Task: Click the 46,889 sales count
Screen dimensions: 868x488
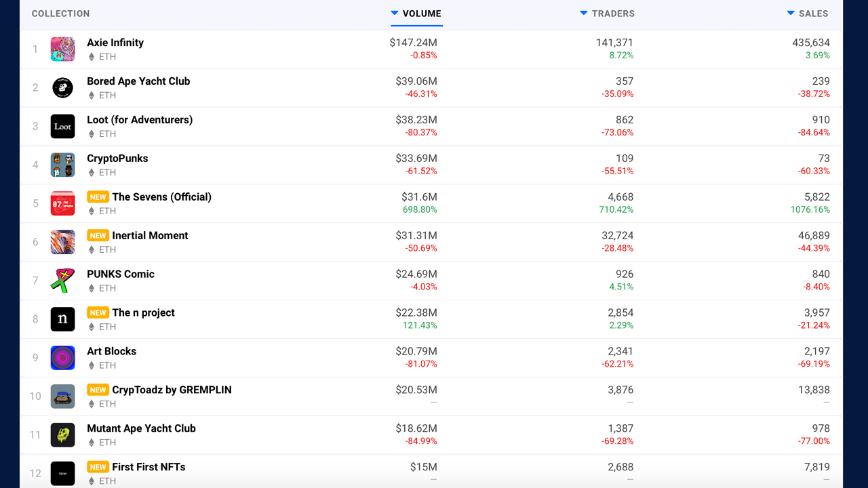Action: tap(814, 236)
